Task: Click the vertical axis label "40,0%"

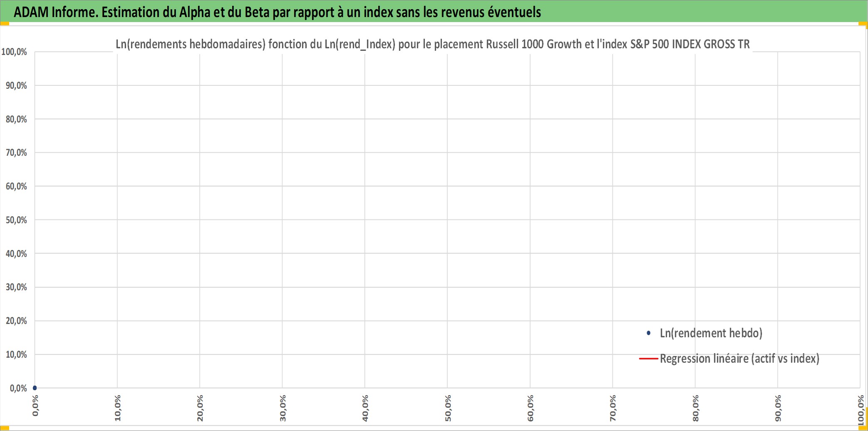Action: coord(16,254)
